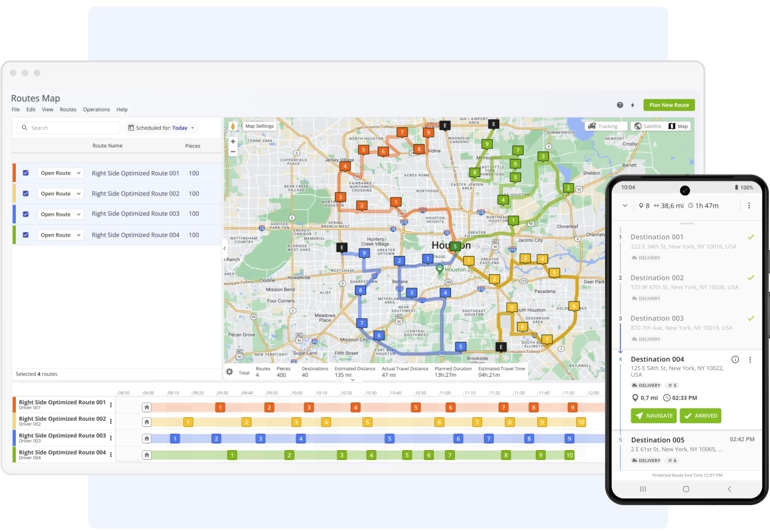Click the route Search field
The image size is (770, 532).
(x=68, y=128)
